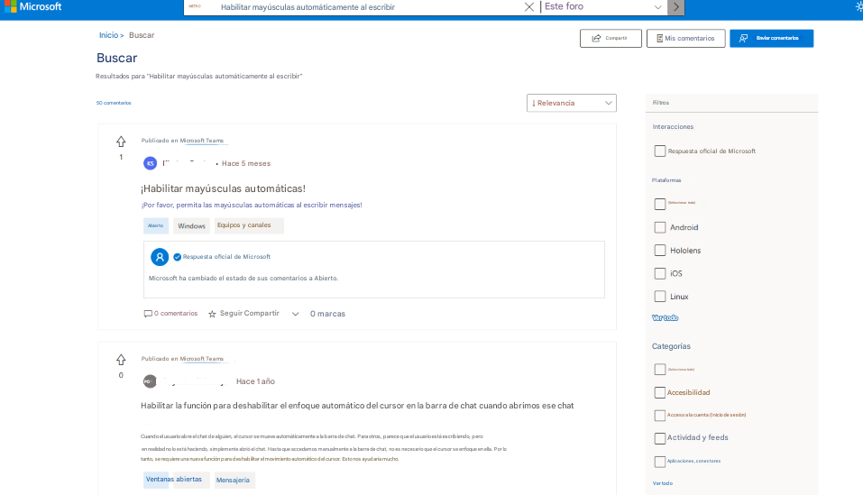Click the Ventanas abiertas tag
Viewport: 863px width, 504px height.
pos(174,480)
